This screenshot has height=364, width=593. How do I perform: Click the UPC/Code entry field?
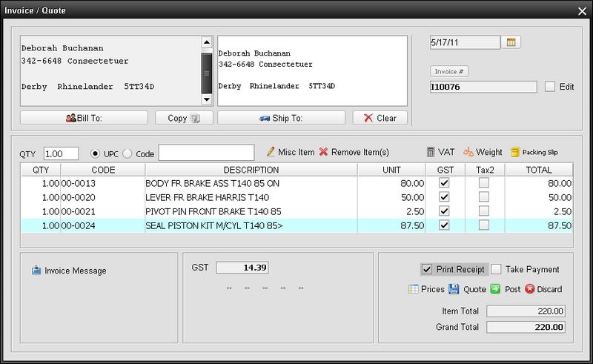207,153
